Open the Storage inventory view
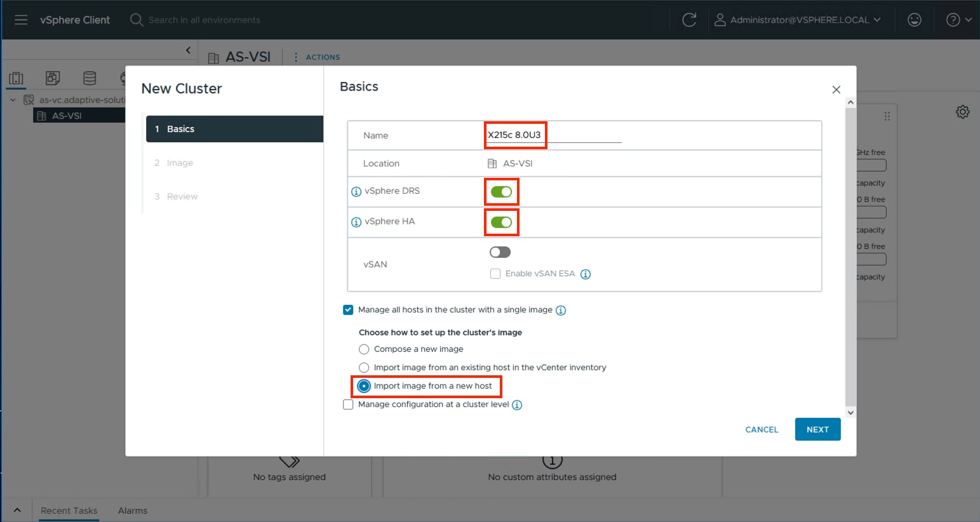Screen dimensions: 980x522 coord(90,78)
